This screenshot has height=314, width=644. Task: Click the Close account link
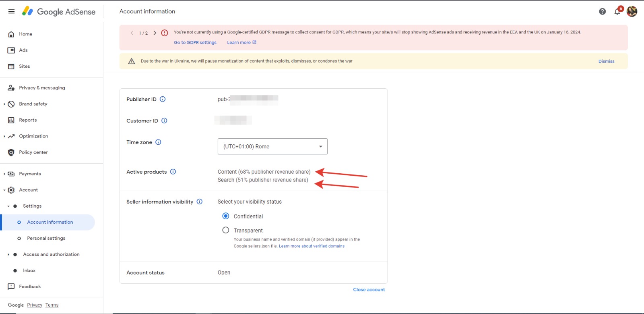click(x=369, y=289)
